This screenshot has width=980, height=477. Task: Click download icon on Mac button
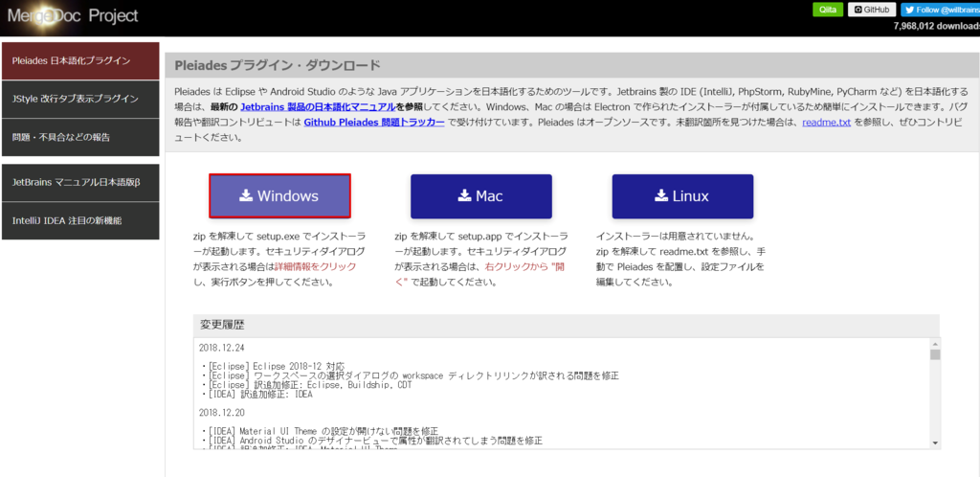click(x=464, y=195)
